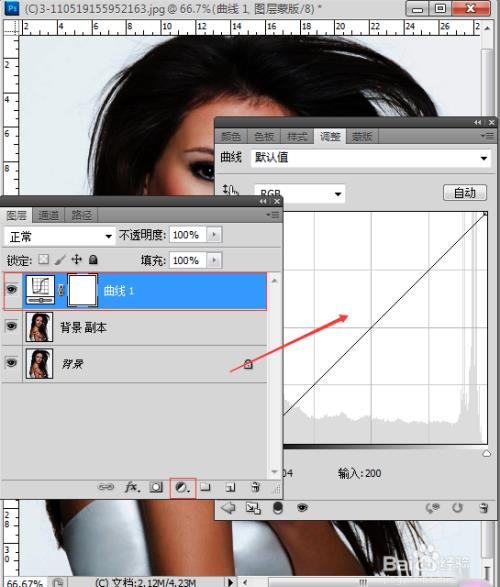The height and width of the screenshot is (587, 500).
Task: Create a new group folder icon
Action: point(205,487)
